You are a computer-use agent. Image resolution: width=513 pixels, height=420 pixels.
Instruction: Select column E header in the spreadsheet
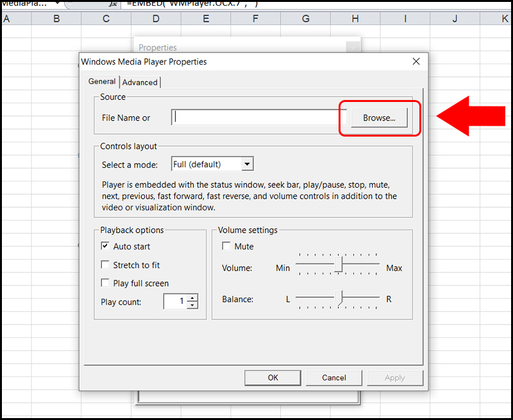(x=206, y=19)
